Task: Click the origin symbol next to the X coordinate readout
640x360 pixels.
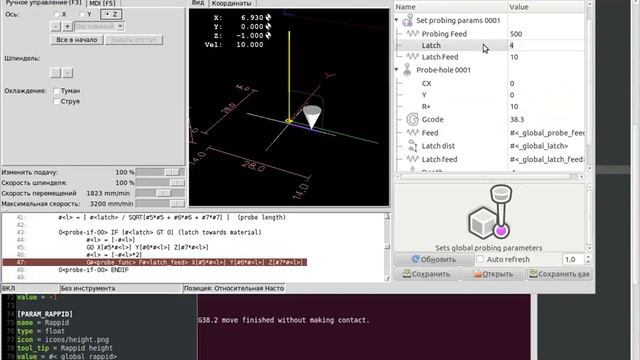Action: click(x=268, y=18)
